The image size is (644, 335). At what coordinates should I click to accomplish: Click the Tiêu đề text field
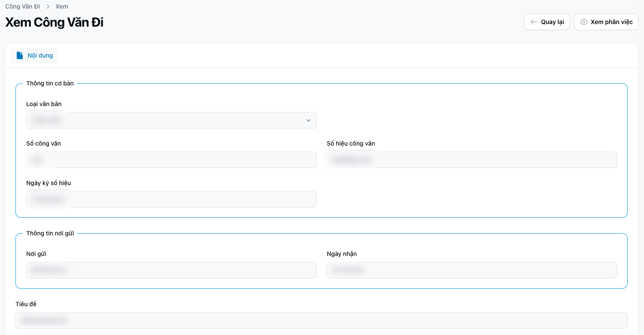[321, 320]
